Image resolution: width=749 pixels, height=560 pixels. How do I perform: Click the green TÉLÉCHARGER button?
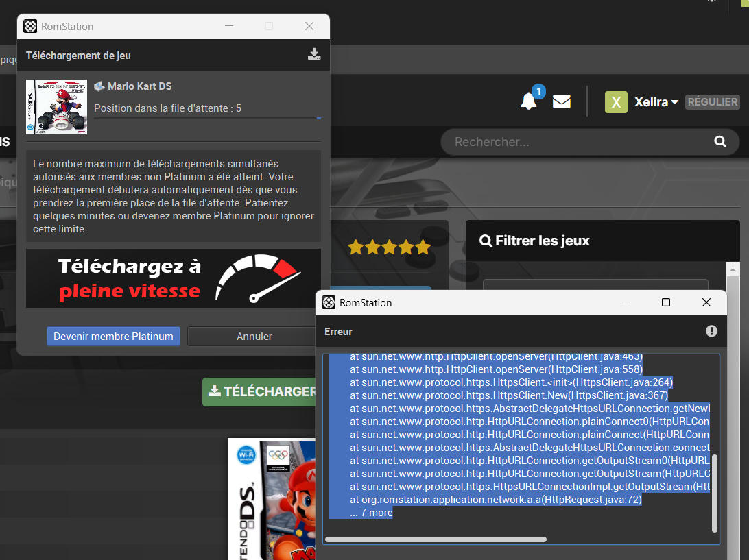261,391
